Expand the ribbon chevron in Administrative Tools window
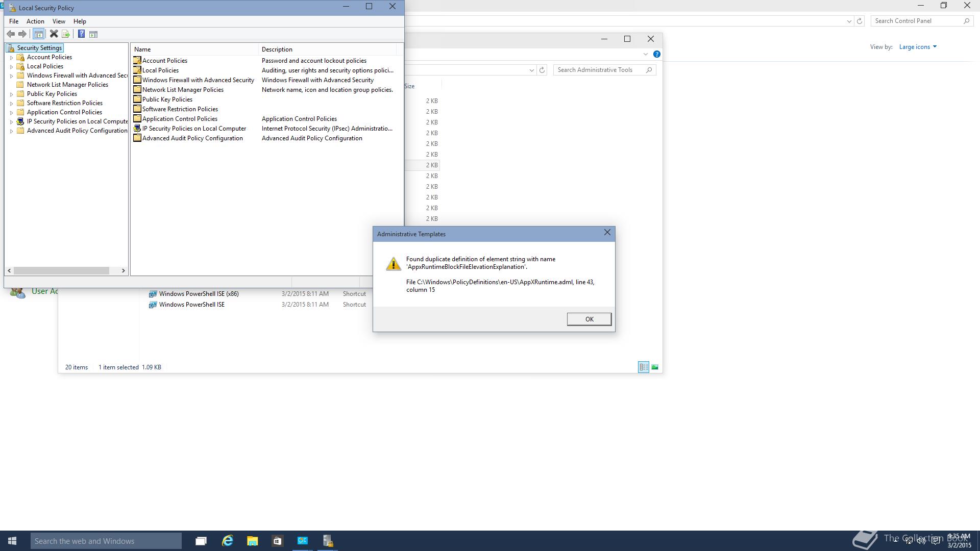 pyautogui.click(x=645, y=54)
